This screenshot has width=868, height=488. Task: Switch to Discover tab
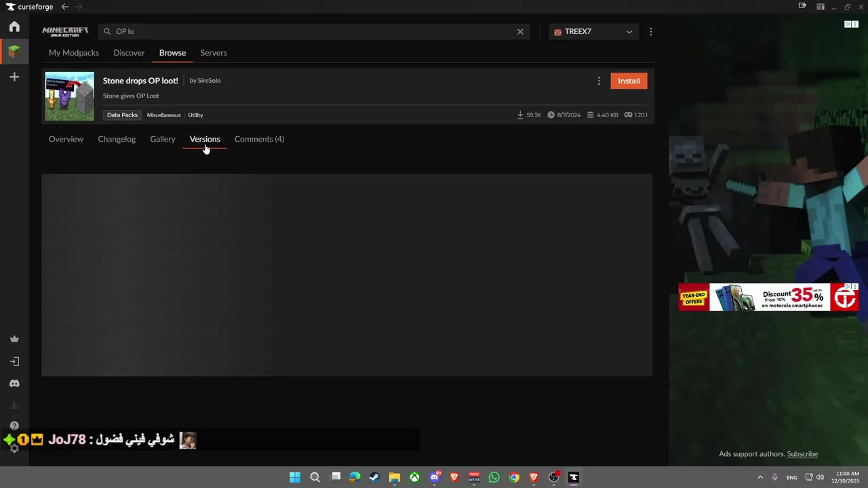click(x=129, y=53)
